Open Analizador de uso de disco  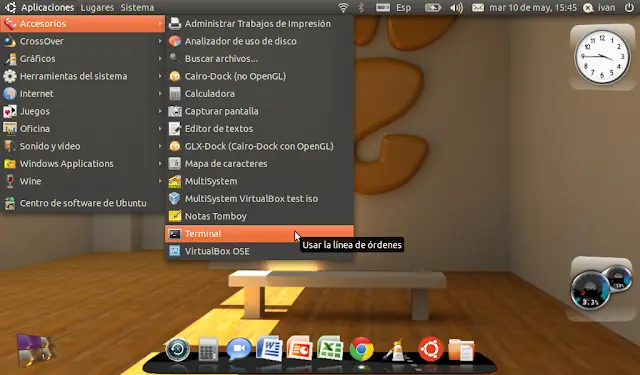(x=259, y=41)
